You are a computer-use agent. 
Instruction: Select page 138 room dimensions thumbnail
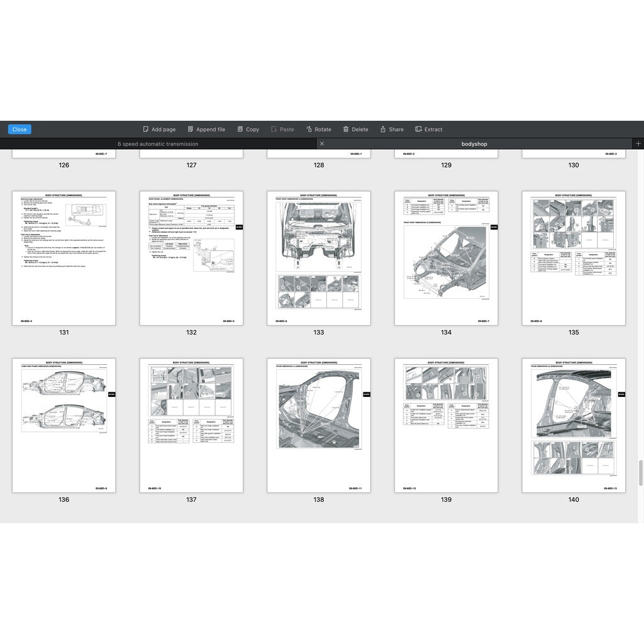coord(319,426)
